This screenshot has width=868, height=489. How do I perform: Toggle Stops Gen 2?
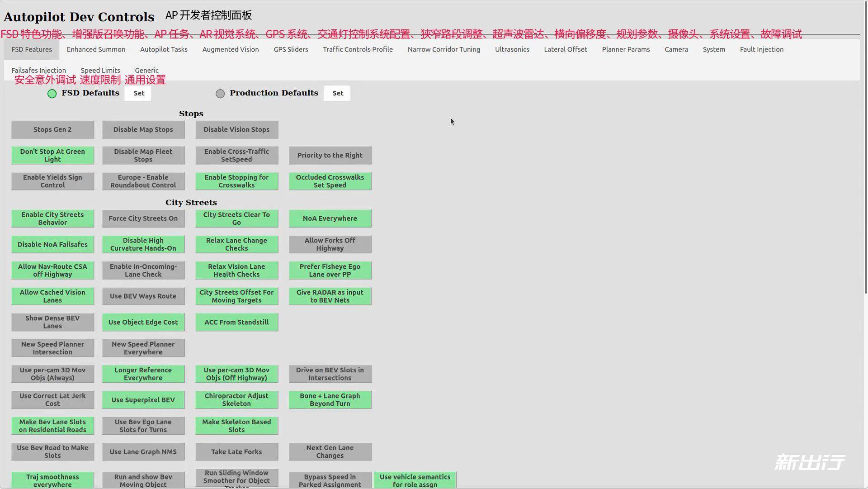[52, 129]
